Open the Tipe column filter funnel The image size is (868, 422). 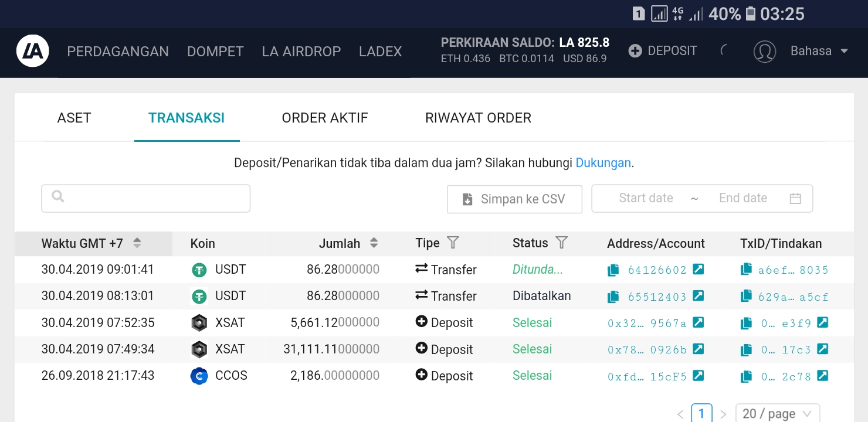point(453,243)
